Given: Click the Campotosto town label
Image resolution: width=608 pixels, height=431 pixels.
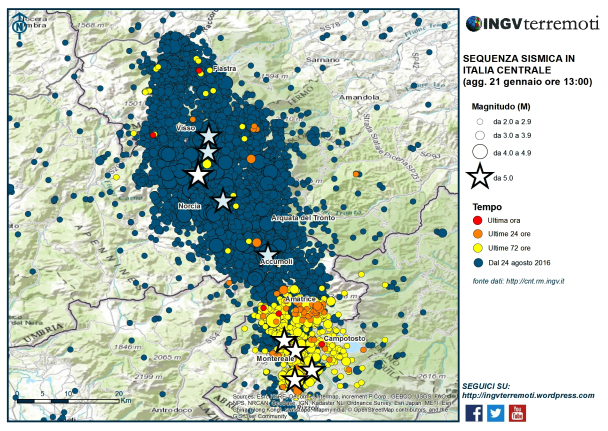Looking at the screenshot, I should pyautogui.click(x=344, y=338).
